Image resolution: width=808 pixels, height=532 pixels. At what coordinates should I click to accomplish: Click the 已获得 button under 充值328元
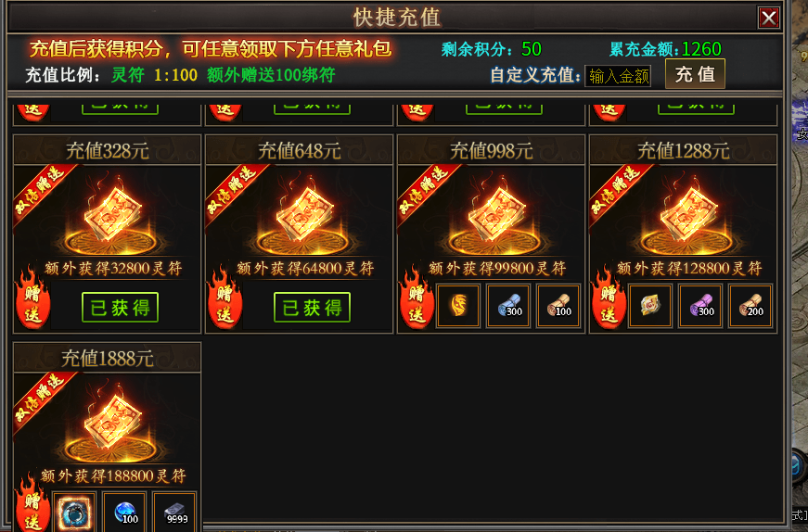coord(120,308)
